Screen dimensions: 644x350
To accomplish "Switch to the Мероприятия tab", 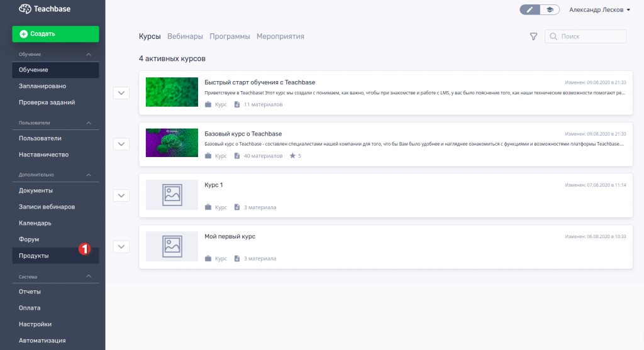I will pos(280,36).
